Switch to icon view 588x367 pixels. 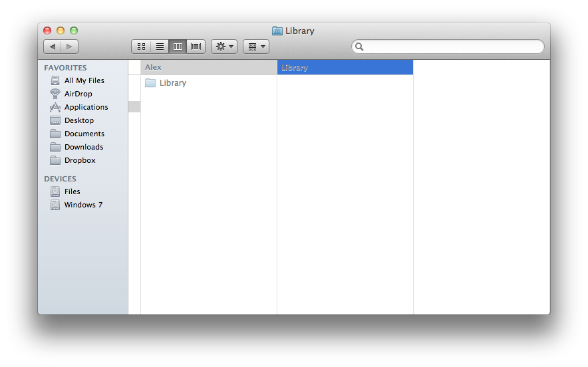(141, 47)
